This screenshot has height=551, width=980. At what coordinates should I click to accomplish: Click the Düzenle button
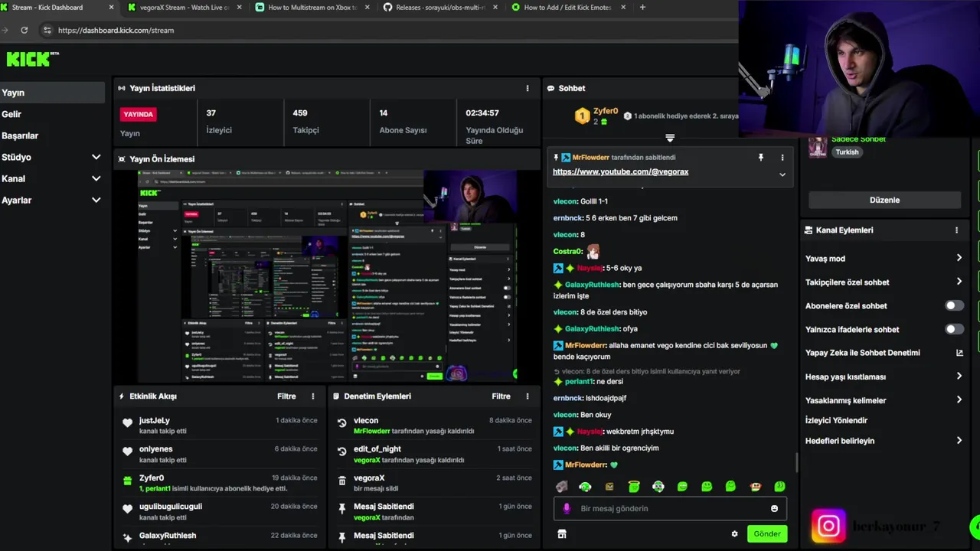coord(884,200)
